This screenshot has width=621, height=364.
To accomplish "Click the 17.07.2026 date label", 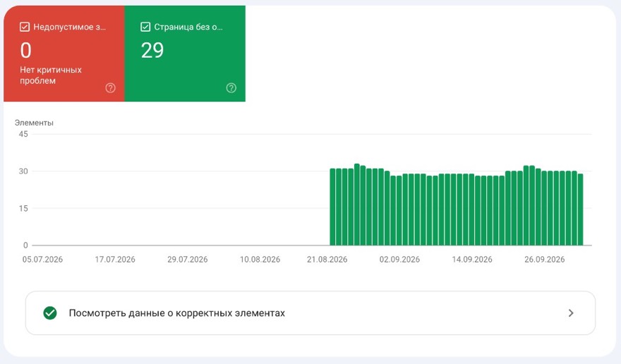I will [115, 260].
